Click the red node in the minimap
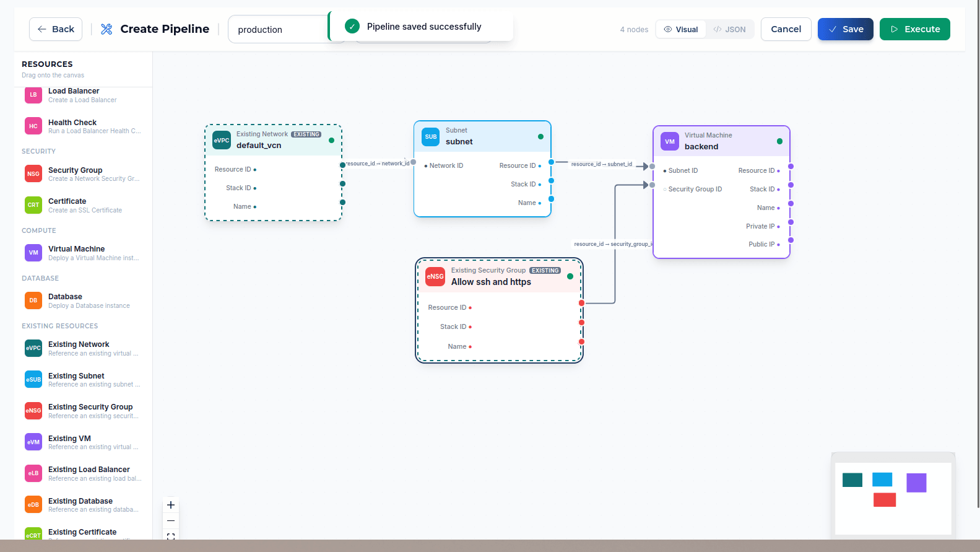The width and height of the screenshot is (980, 552). point(885,500)
